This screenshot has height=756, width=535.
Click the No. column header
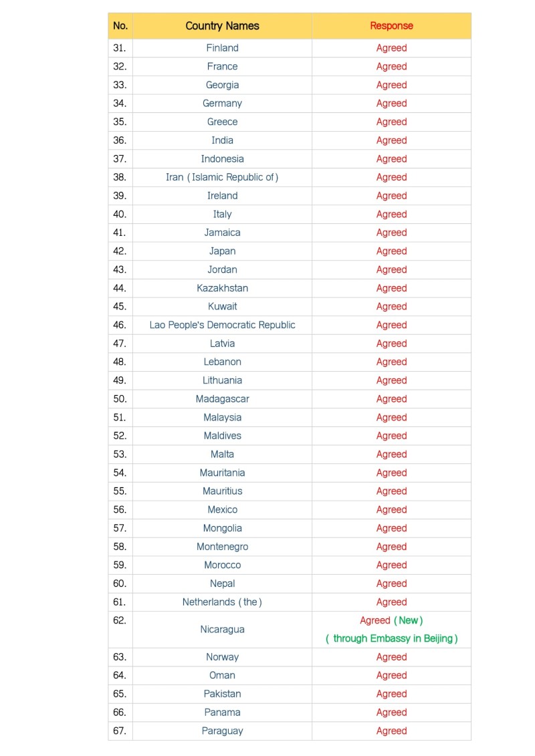coord(120,25)
